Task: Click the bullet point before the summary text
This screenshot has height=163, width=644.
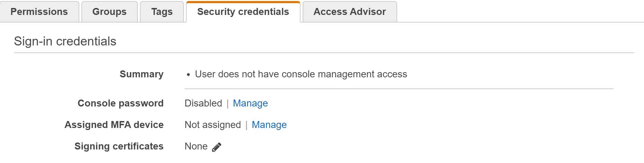Action: 188,75
